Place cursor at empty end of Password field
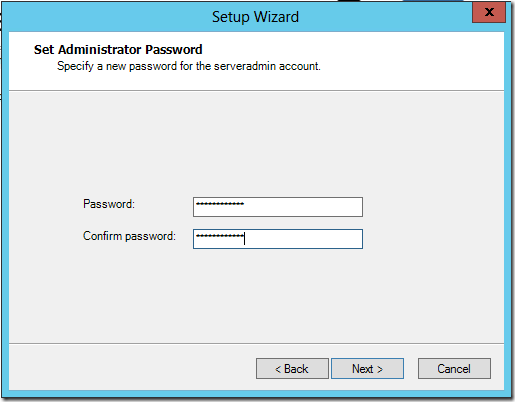The height and width of the screenshot is (402, 515). coord(303,207)
